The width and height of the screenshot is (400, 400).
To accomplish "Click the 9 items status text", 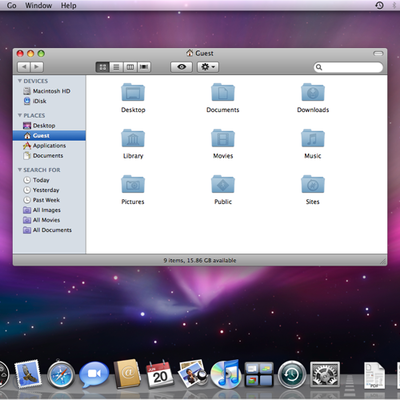I will click(x=200, y=260).
